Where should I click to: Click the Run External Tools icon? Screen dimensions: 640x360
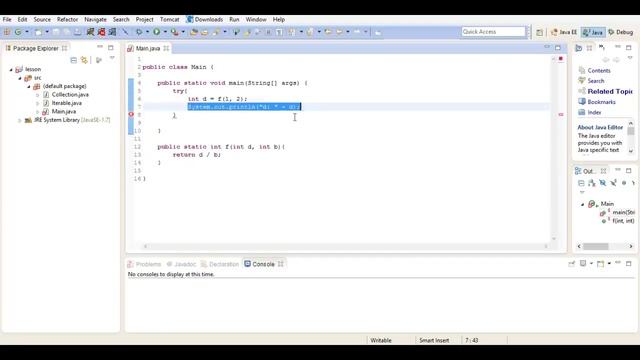[175, 32]
